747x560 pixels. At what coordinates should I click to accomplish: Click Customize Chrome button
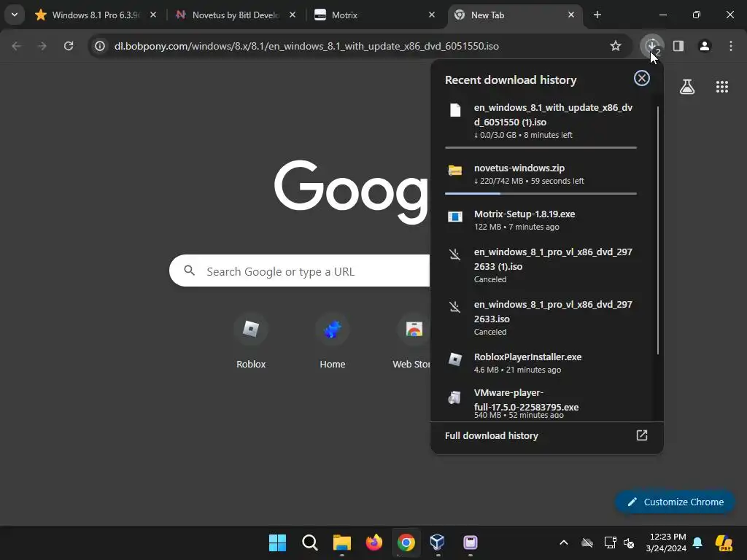pos(675,502)
